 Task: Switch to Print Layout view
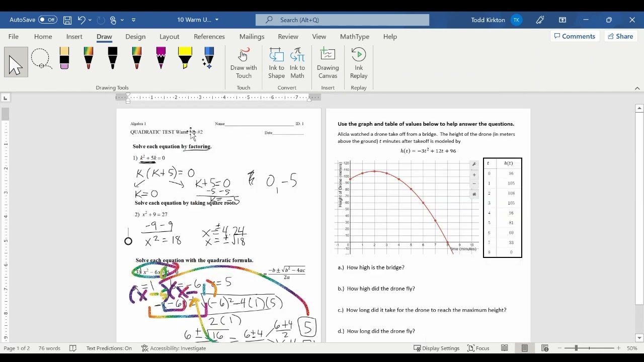525,348
